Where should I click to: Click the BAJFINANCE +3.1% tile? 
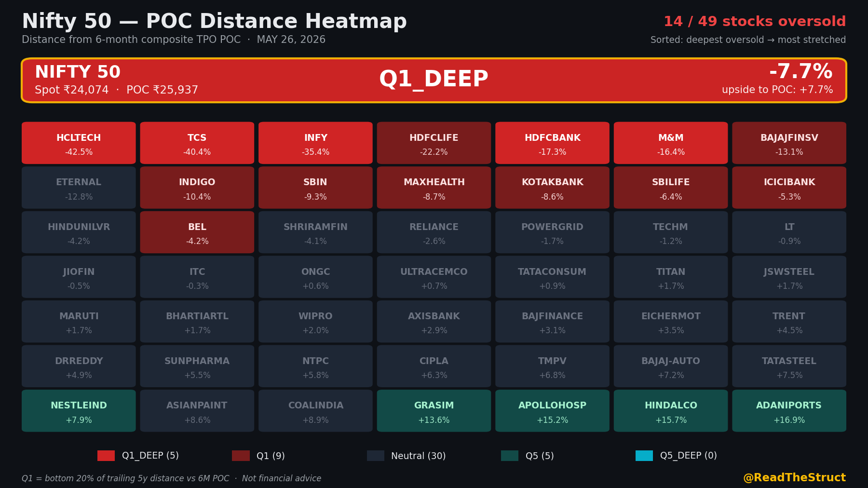pyautogui.click(x=552, y=322)
